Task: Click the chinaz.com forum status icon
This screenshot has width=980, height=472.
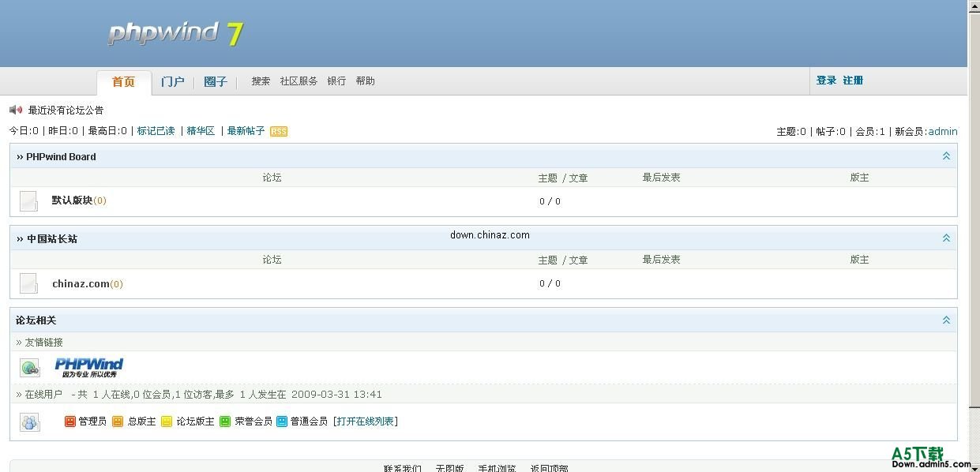Action: [x=28, y=283]
